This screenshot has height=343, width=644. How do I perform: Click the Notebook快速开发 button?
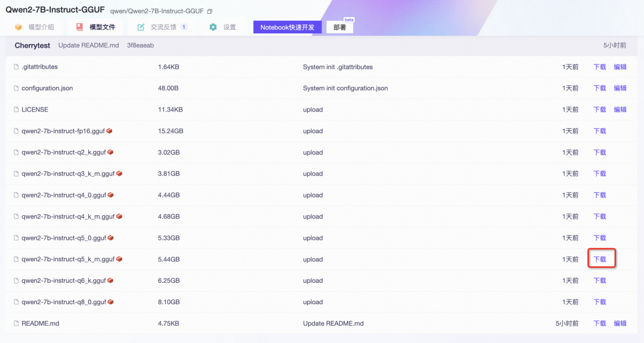[x=287, y=27]
